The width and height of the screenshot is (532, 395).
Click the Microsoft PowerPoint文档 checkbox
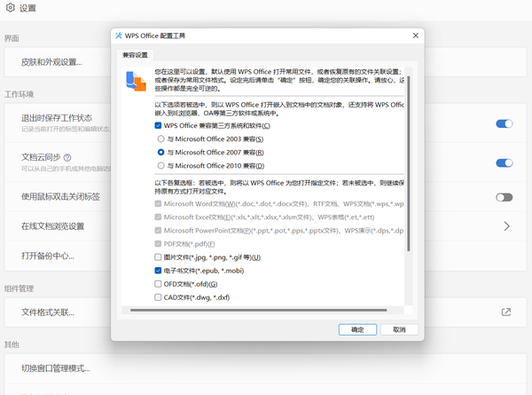(158, 230)
